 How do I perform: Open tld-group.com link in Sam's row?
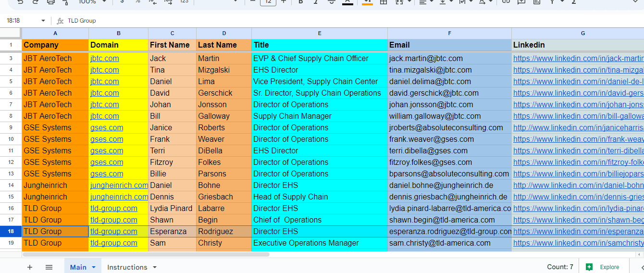coord(114,243)
